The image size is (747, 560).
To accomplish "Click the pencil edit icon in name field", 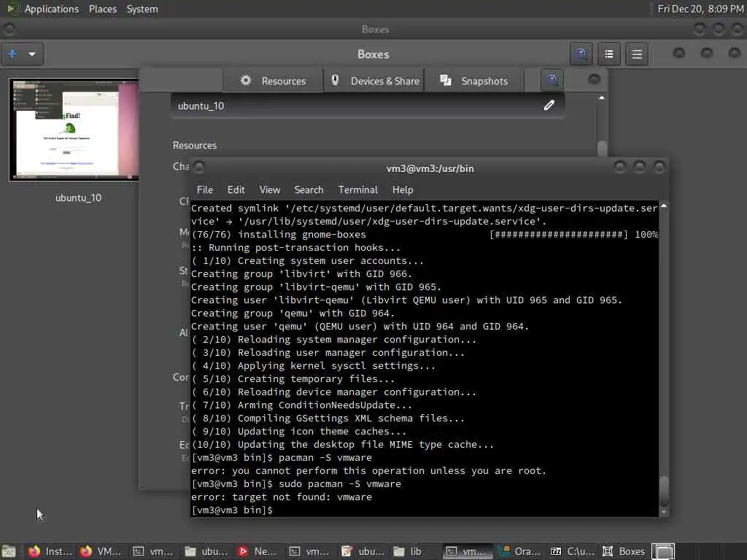I will tap(549, 105).
